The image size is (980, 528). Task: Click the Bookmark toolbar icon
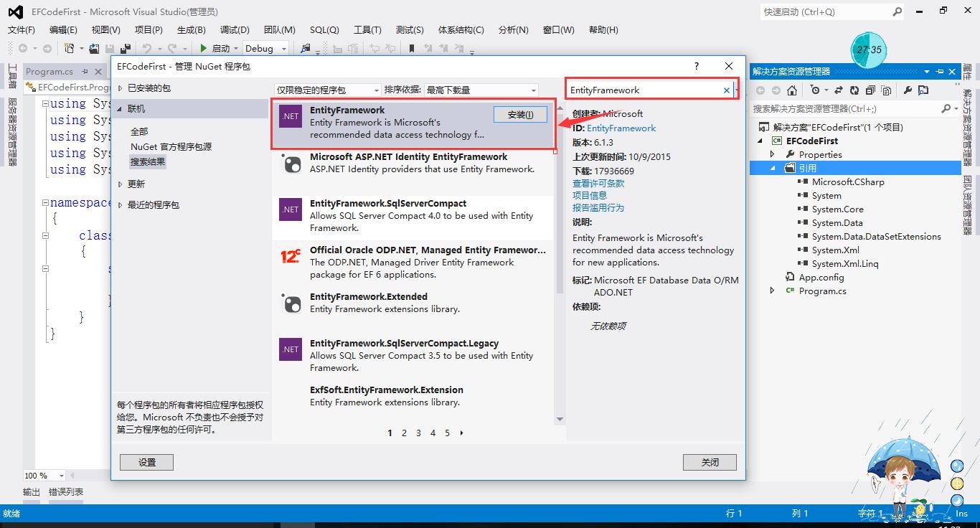[x=411, y=49]
